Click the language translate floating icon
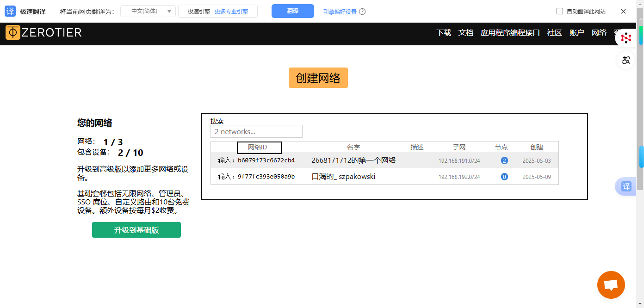Screen dimensions: 644x308 click(626, 60)
